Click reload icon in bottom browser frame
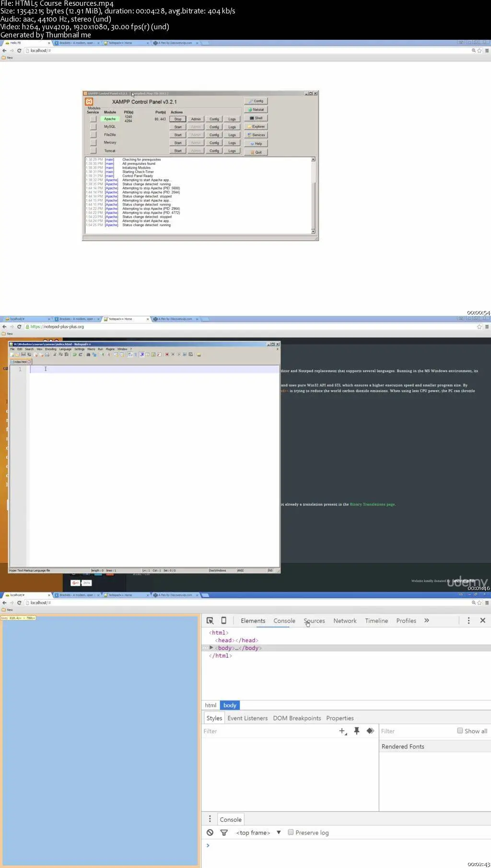 point(19,602)
